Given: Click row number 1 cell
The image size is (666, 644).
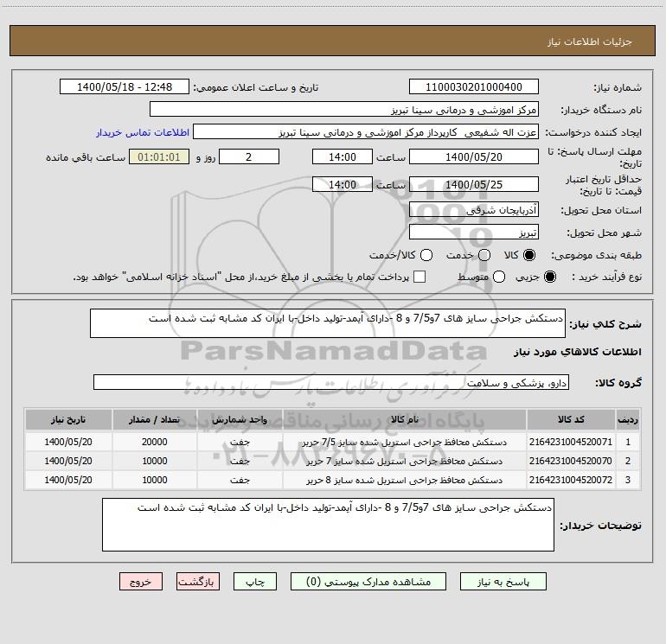Looking at the screenshot, I should 628,442.
